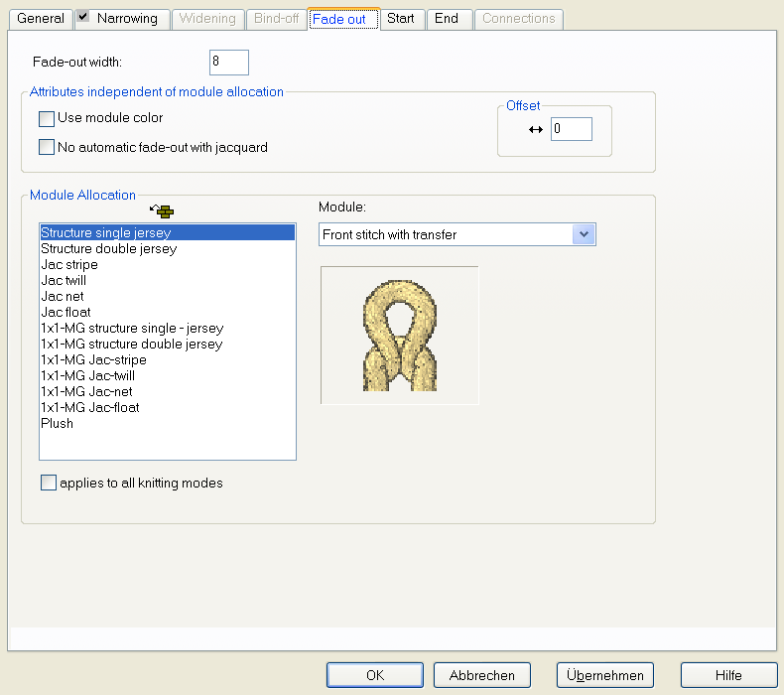
Task: Select Structure double jersey in list
Action: (109, 249)
